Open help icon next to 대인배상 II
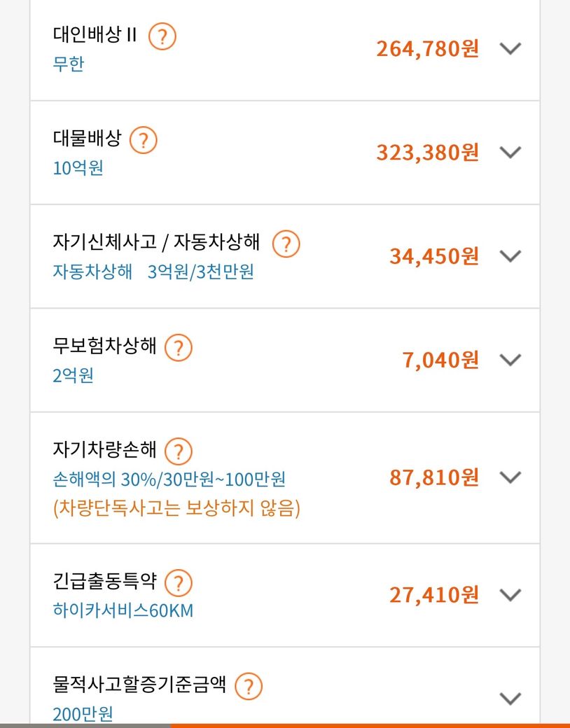The image size is (570, 728). (162, 36)
